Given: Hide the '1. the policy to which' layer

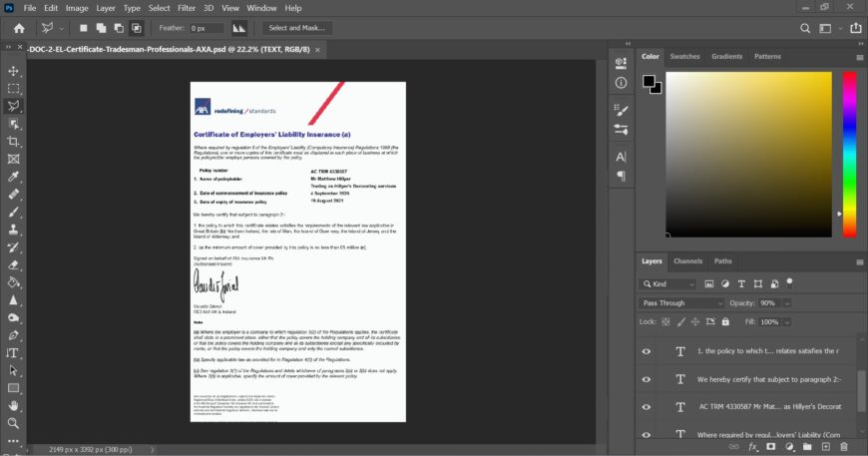Looking at the screenshot, I should [x=647, y=351].
